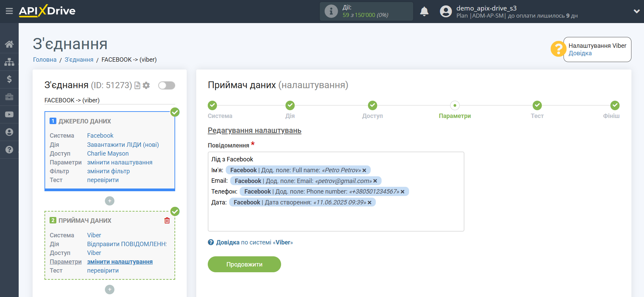The width and height of the screenshot is (644, 297).
Task: Go to Дія step
Action: coord(290,105)
